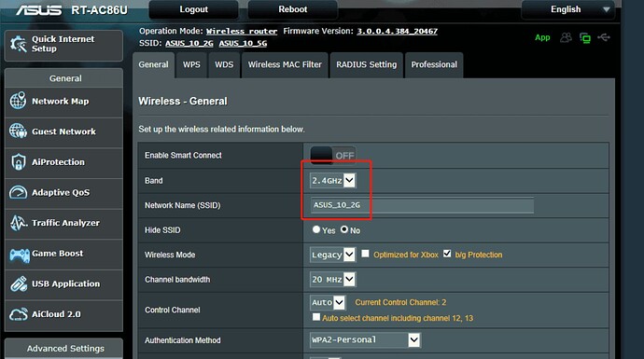This screenshot has width=644, height=359.
Task: Toggle Enable Smart Connect switch
Action: (x=332, y=156)
